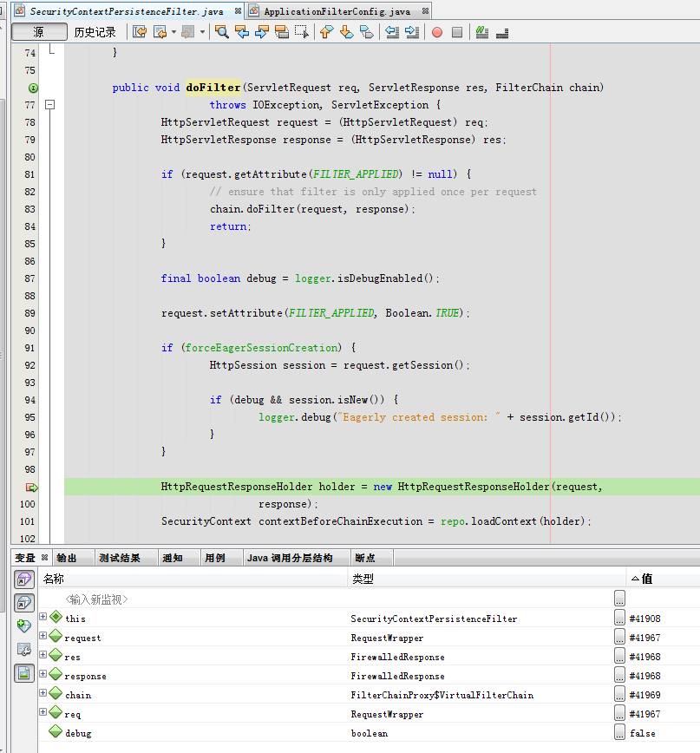The image size is (700, 753).
Task: Click Stop Macro Recording square icon
Action: click(457, 32)
